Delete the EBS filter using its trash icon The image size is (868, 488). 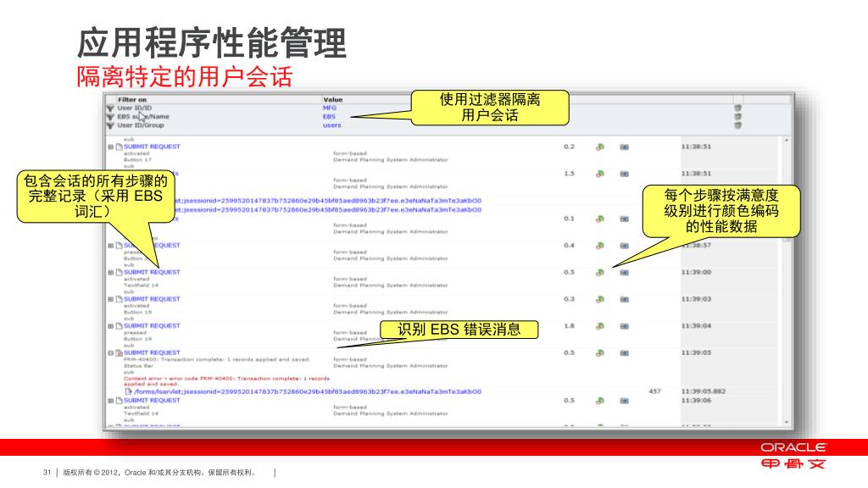point(738,117)
